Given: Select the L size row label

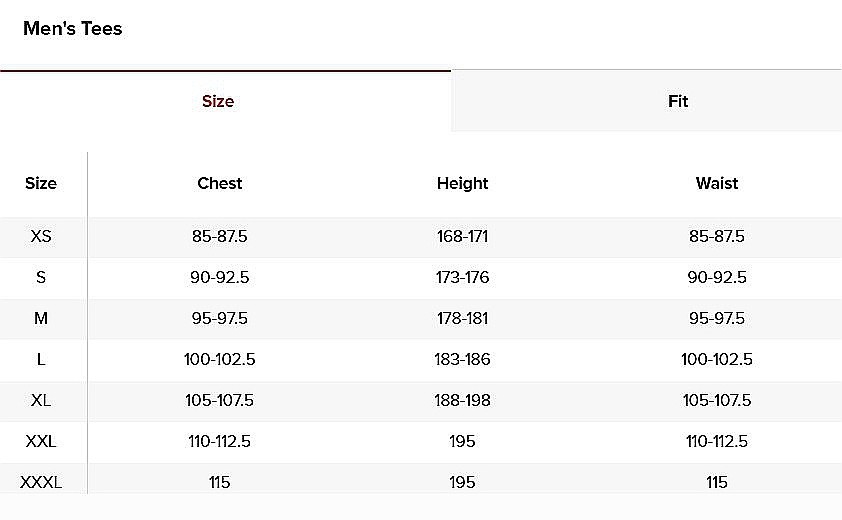Looking at the screenshot, I should 41,359.
